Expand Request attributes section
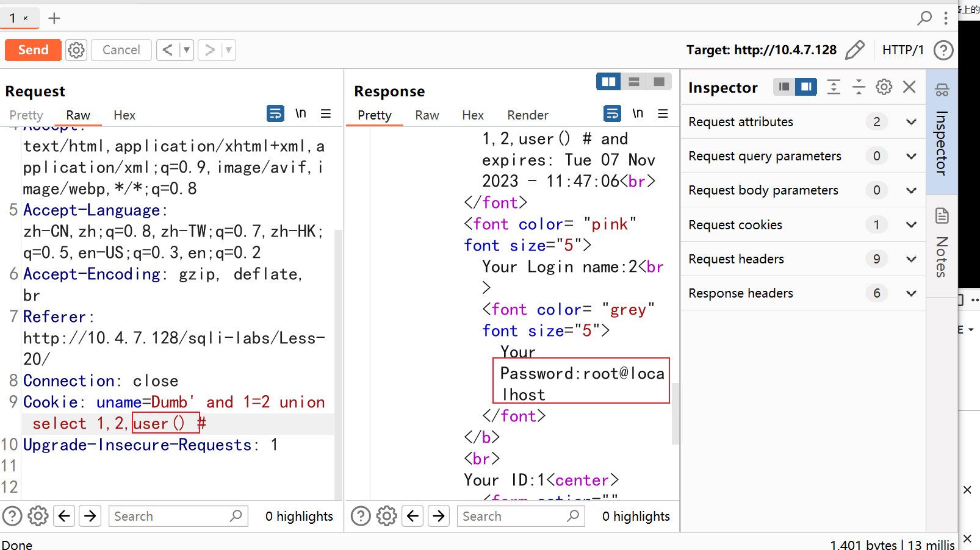Screen dimensions: 980x550 (x=803, y=122)
